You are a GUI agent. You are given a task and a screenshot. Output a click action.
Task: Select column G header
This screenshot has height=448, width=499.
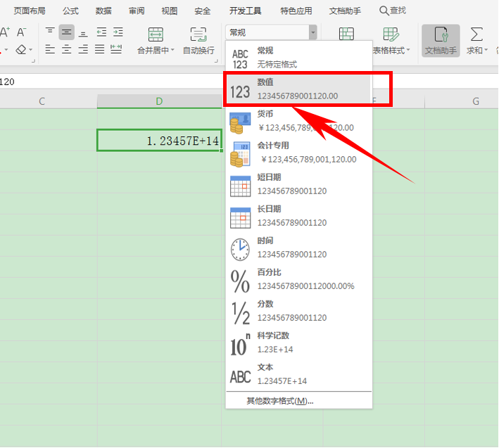pyautogui.click(x=476, y=101)
